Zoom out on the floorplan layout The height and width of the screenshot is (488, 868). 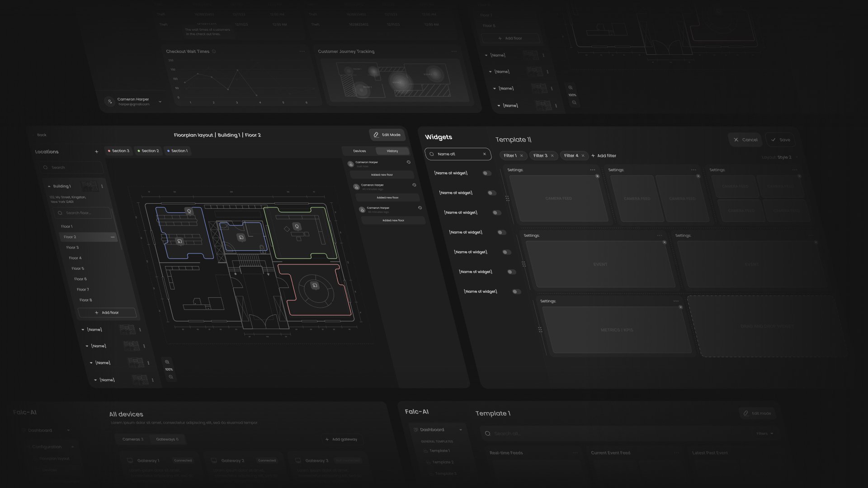tap(170, 377)
